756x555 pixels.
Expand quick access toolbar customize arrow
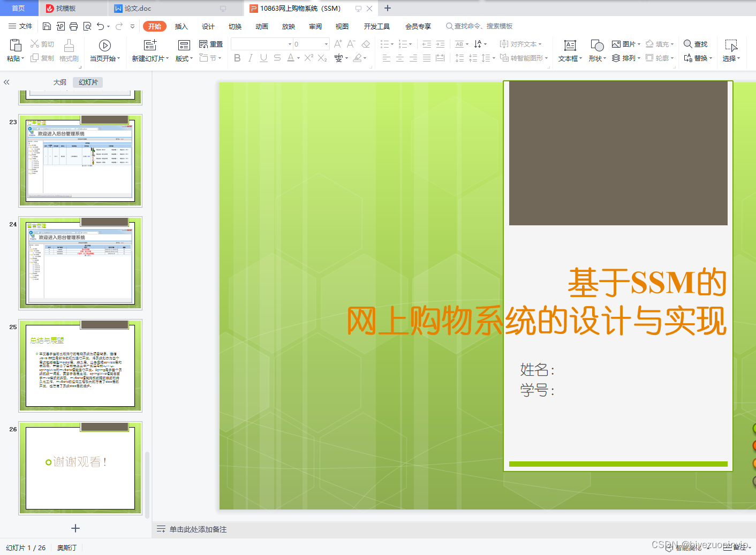coord(132,26)
